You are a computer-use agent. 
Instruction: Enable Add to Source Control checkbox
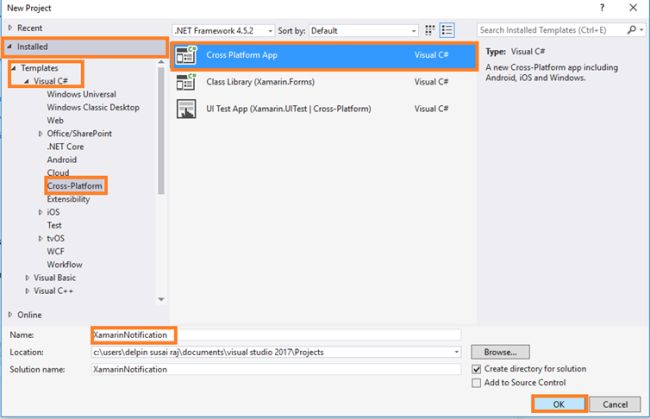(x=477, y=383)
